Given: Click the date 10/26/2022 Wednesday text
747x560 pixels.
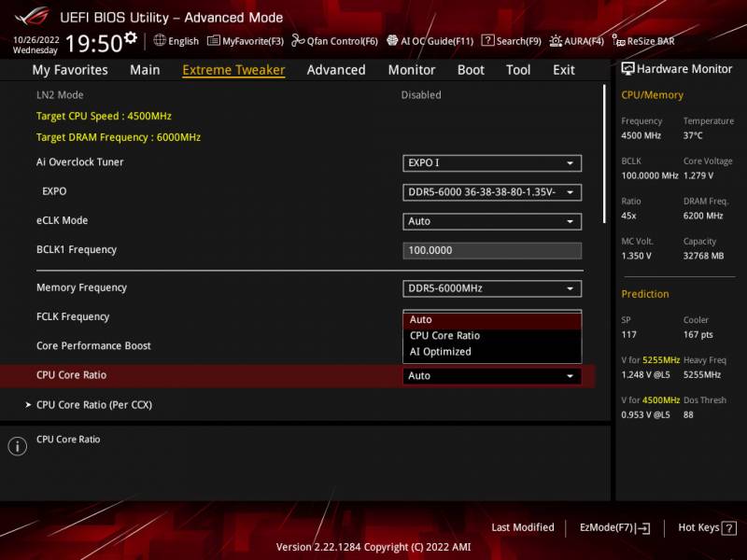Looking at the screenshot, I should click(x=35, y=45).
